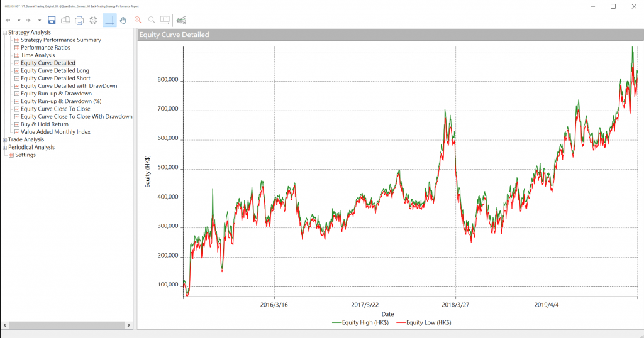
Task: Activate the crosshair pointer tool
Action: (109, 20)
